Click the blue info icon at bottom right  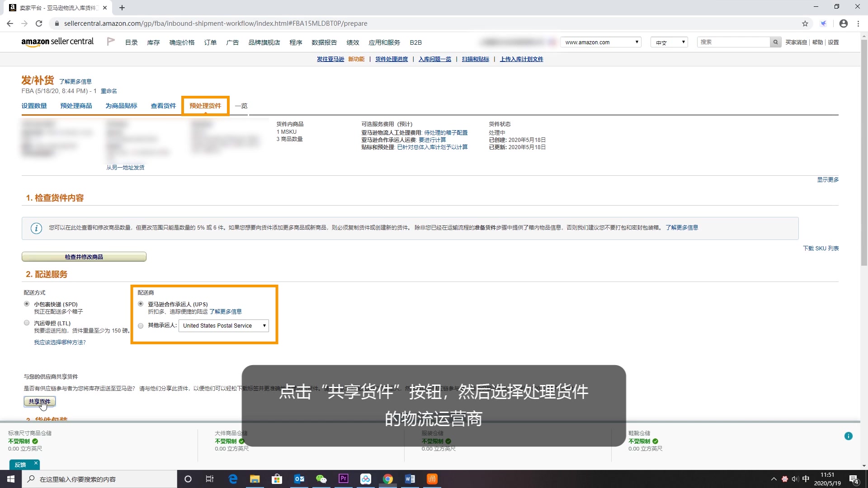[848, 436]
